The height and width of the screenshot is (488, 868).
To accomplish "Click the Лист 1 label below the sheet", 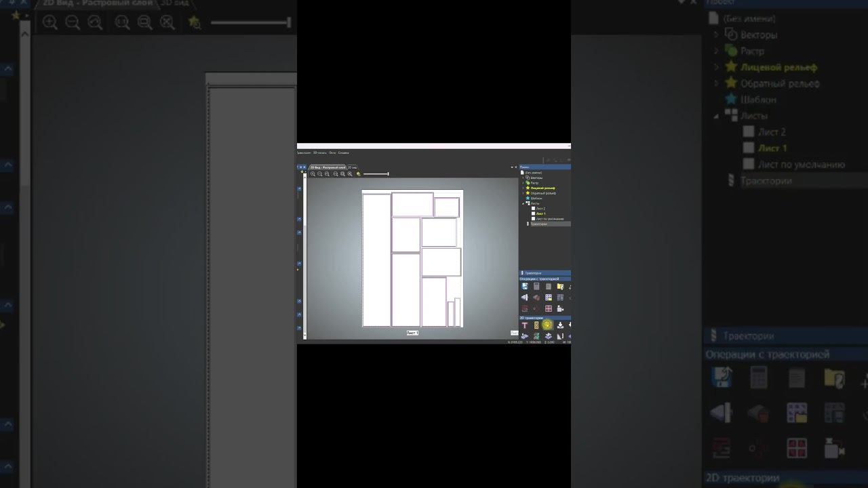I will pos(412,333).
